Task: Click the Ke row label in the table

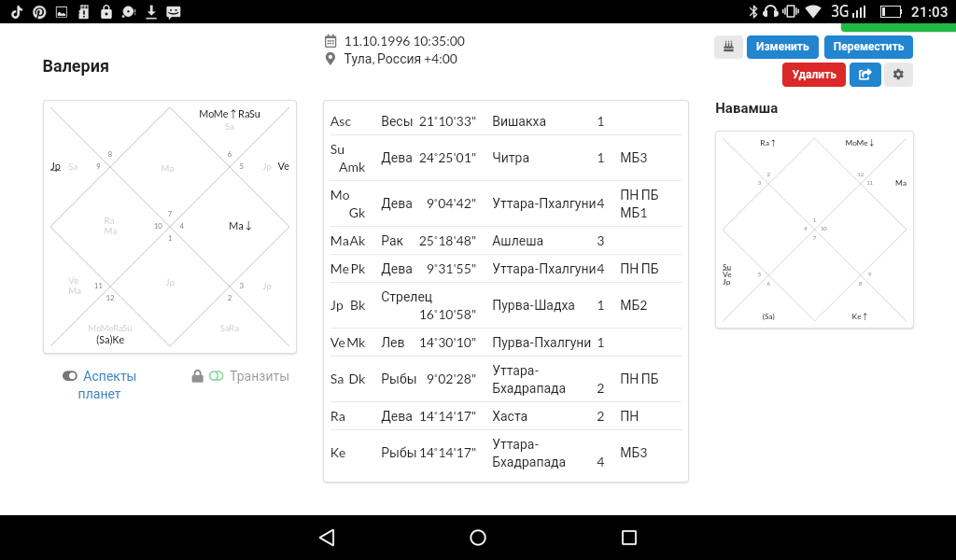Action: click(x=338, y=453)
